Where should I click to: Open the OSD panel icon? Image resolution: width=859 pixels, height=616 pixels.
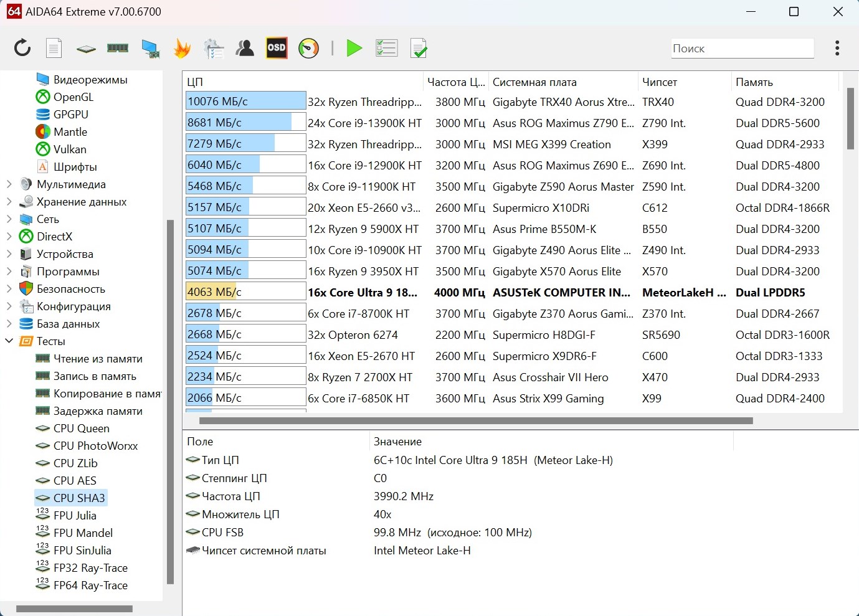coord(277,48)
